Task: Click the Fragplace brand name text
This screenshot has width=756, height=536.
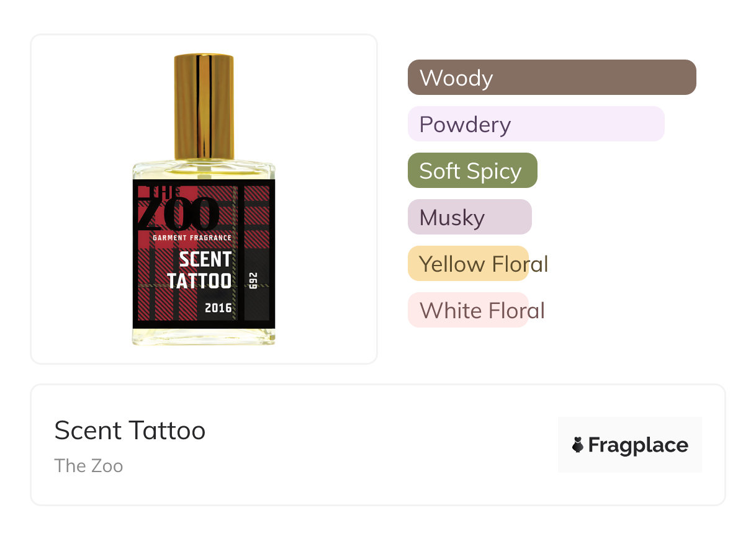Action: click(x=638, y=445)
